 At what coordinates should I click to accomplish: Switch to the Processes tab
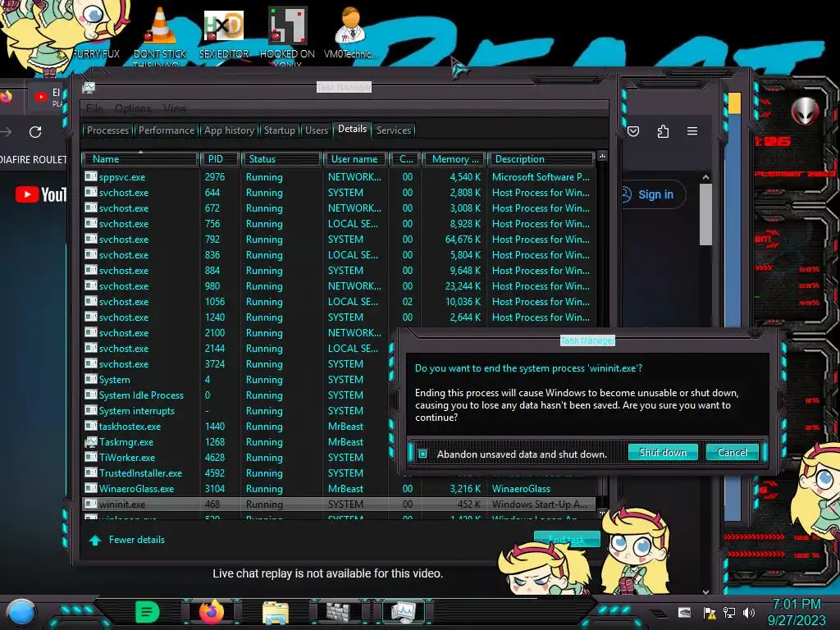point(107,130)
